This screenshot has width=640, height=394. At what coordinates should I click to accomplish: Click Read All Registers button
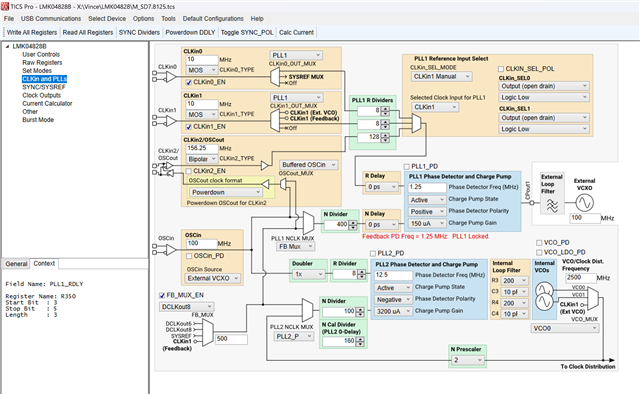click(x=88, y=33)
